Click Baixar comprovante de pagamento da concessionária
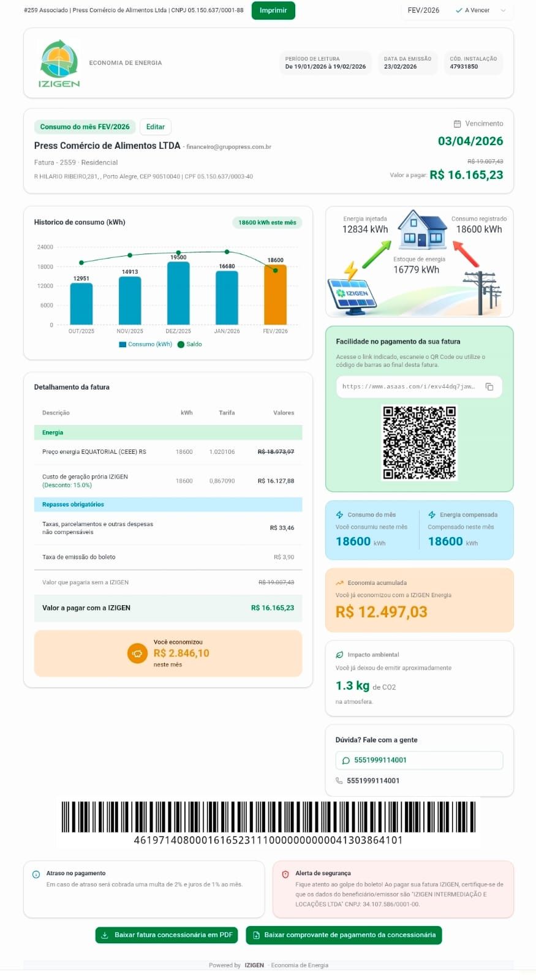 coord(344,935)
